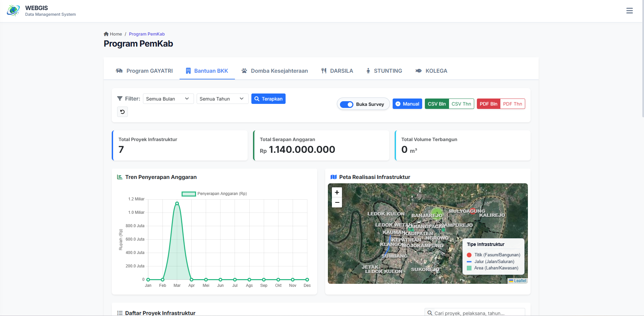
Task: Open the hamburger menu
Action: [629, 10]
